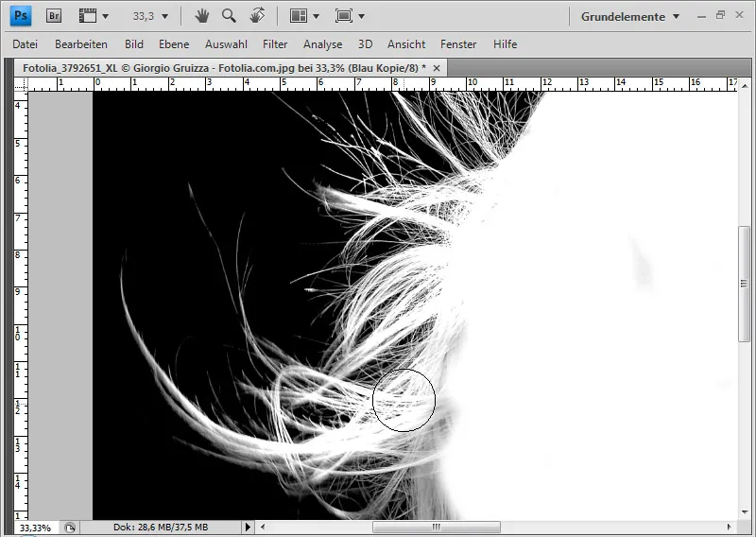This screenshot has height=537, width=756.
Task: Click the vertical scrollbar down arrow
Action: tap(746, 512)
